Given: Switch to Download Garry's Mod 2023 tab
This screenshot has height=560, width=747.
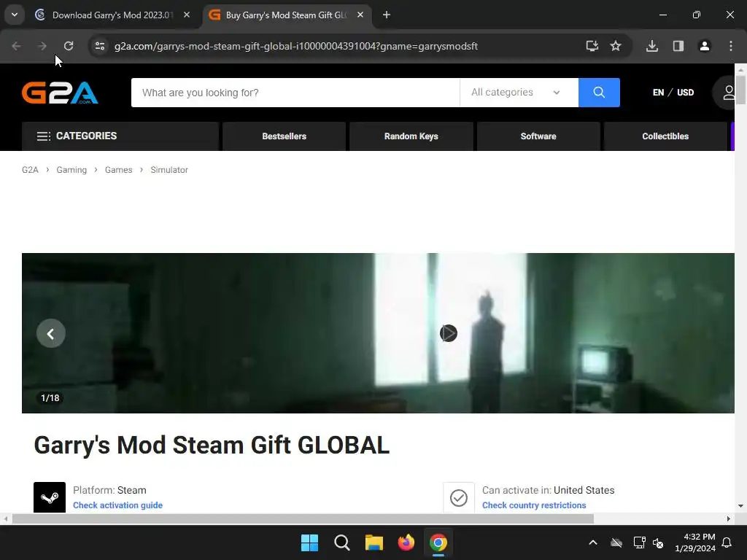Looking at the screenshot, I should click(113, 15).
